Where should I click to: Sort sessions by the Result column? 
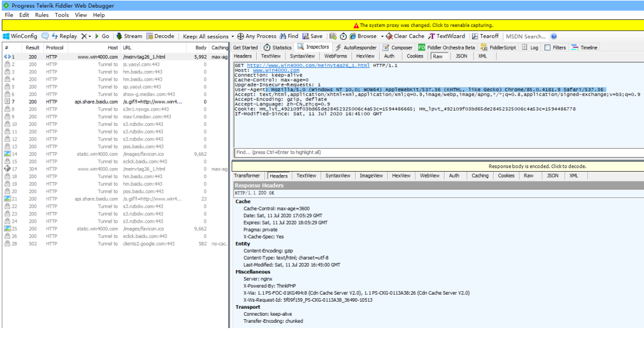(x=32, y=47)
